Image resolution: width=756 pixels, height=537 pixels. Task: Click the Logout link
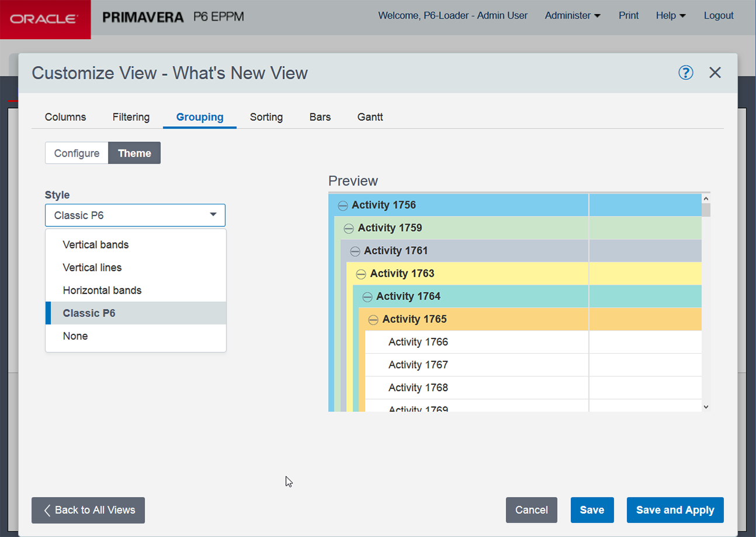[719, 15]
